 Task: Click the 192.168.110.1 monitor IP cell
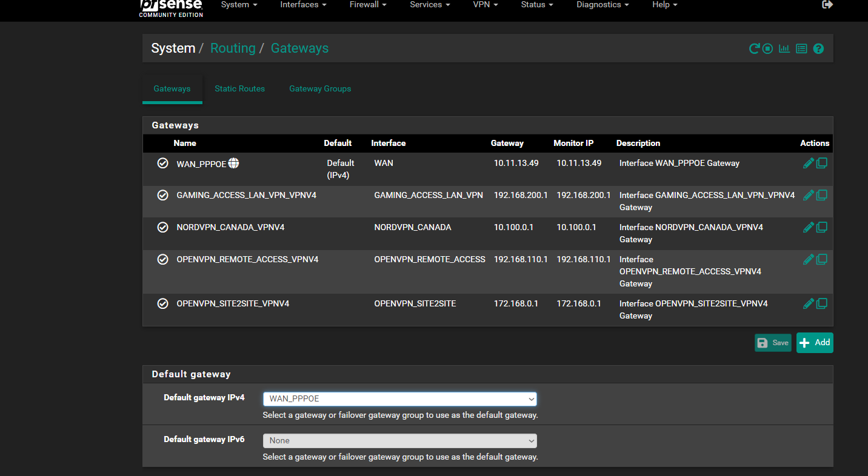(584, 260)
